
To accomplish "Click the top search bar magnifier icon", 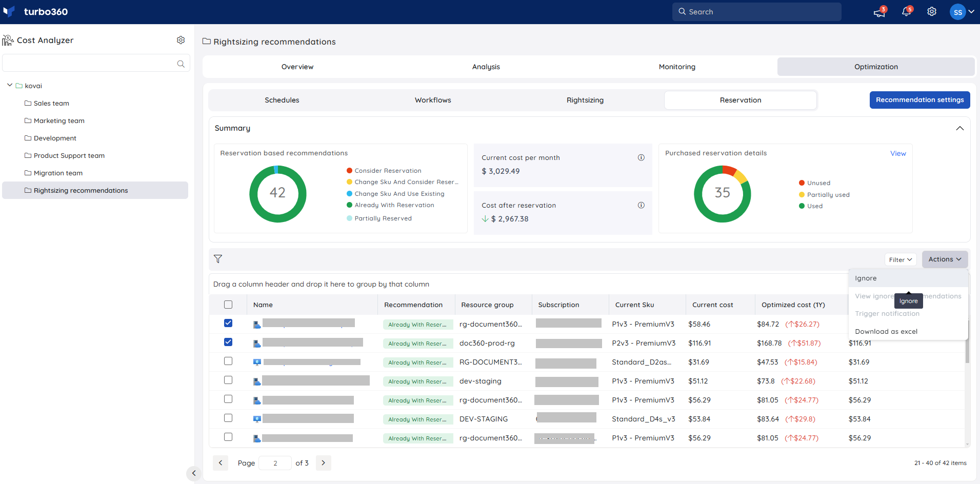I will pos(682,11).
